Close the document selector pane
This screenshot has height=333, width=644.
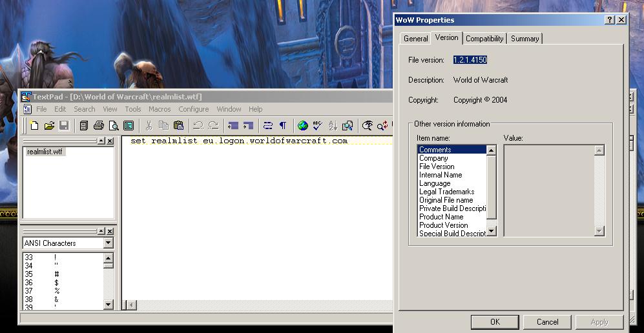tap(110, 141)
